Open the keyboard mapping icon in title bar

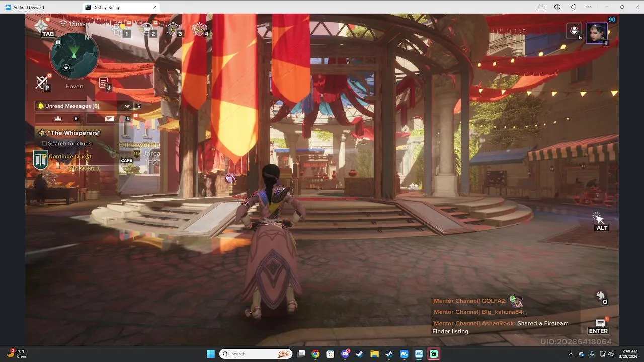point(542,7)
